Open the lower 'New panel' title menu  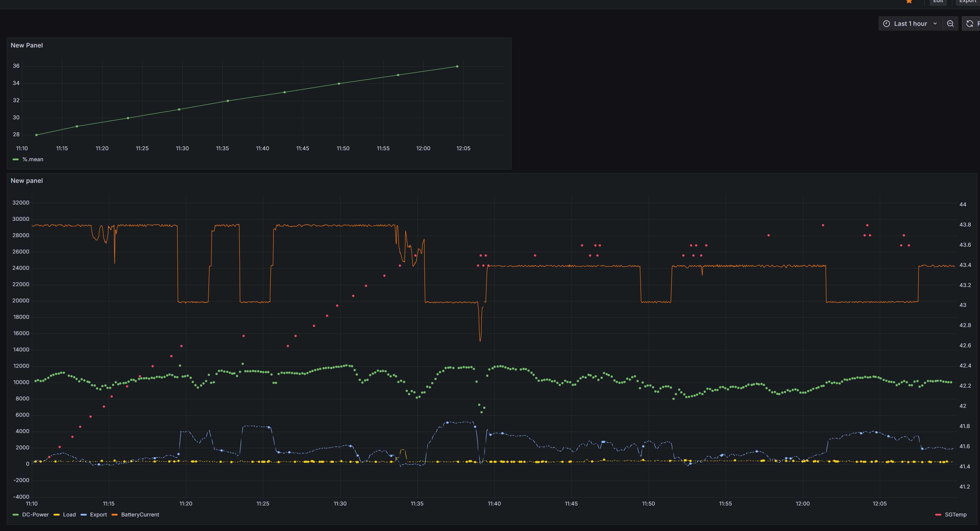tap(27, 180)
